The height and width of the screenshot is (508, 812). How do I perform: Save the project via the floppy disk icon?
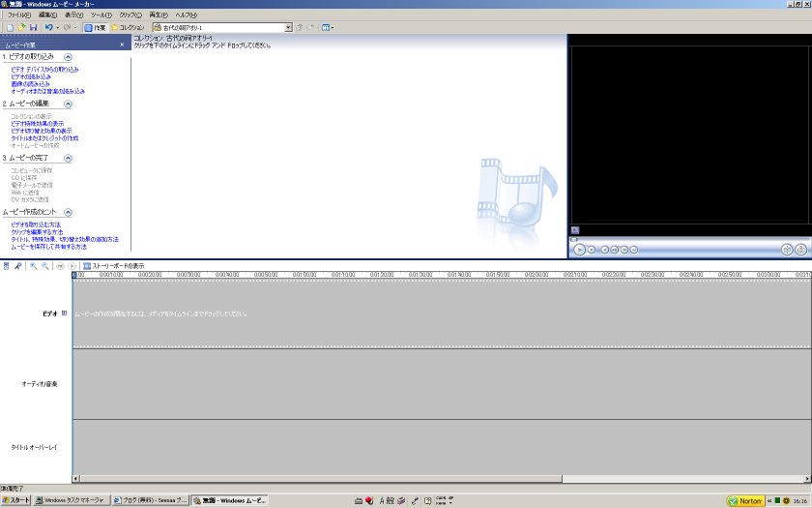pos(34,27)
